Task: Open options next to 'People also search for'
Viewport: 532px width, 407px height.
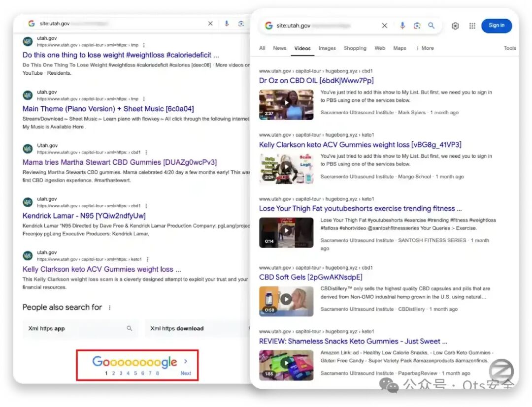Action: (109, 308)
